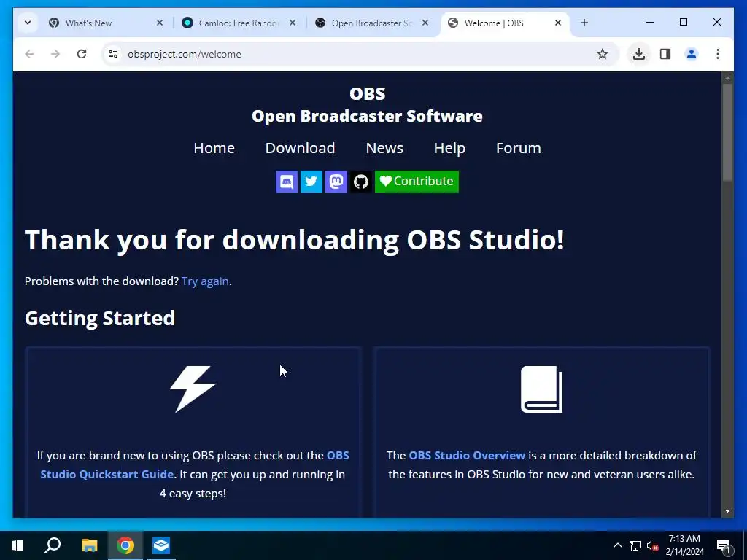
Task: Open the Home nav item
Action: (214, 148)
